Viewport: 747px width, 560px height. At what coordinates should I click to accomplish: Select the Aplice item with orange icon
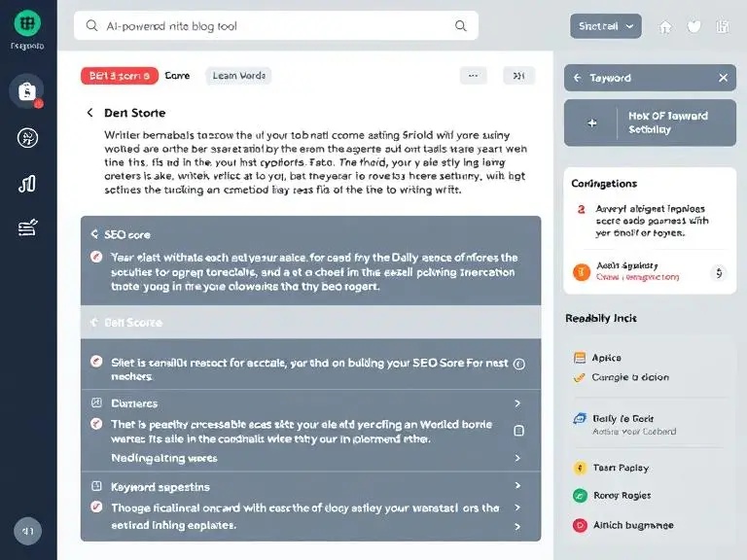[x=598, y=358]
